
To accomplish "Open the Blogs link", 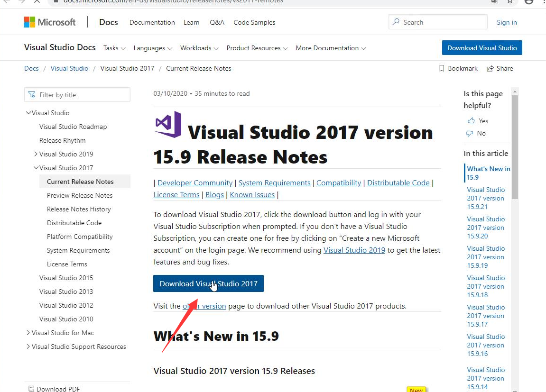I will click(214, 195).
